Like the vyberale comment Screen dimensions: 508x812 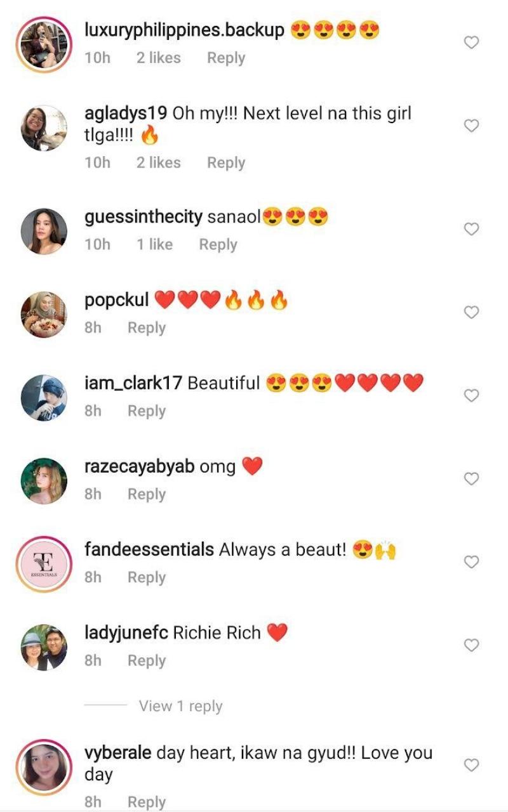[x=471, y=765]
